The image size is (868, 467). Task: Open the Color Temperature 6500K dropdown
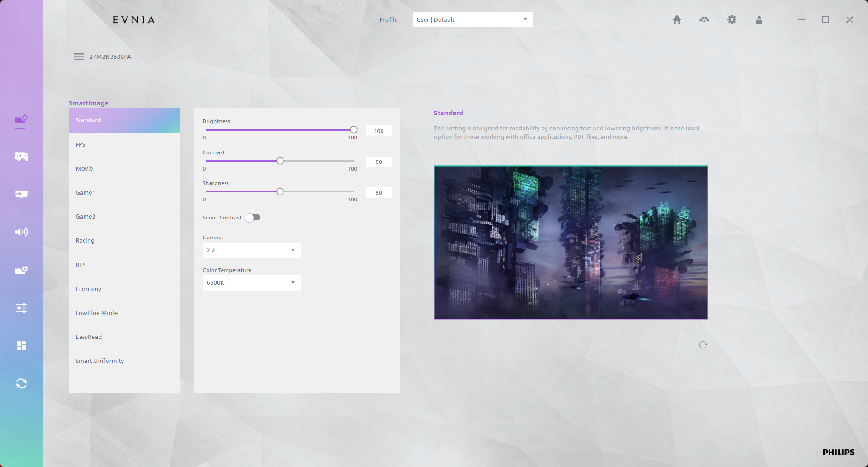click(251, 283)
